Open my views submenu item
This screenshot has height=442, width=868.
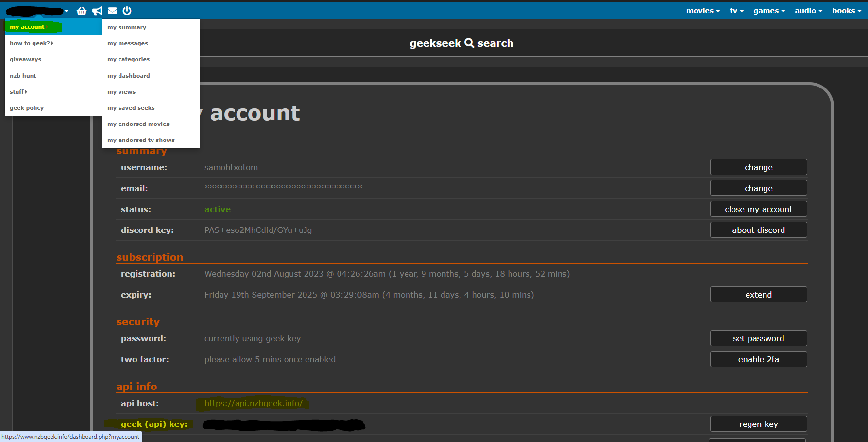tap(151, 92)
